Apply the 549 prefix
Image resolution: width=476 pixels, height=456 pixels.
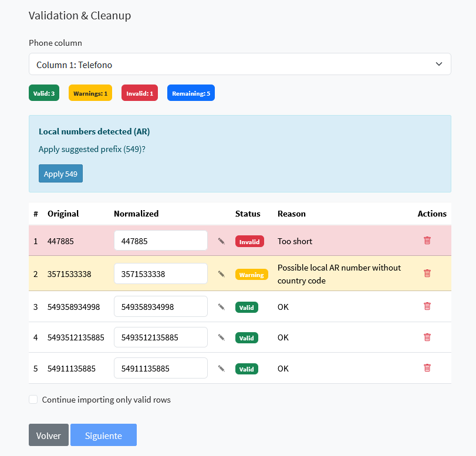point(60,174)
